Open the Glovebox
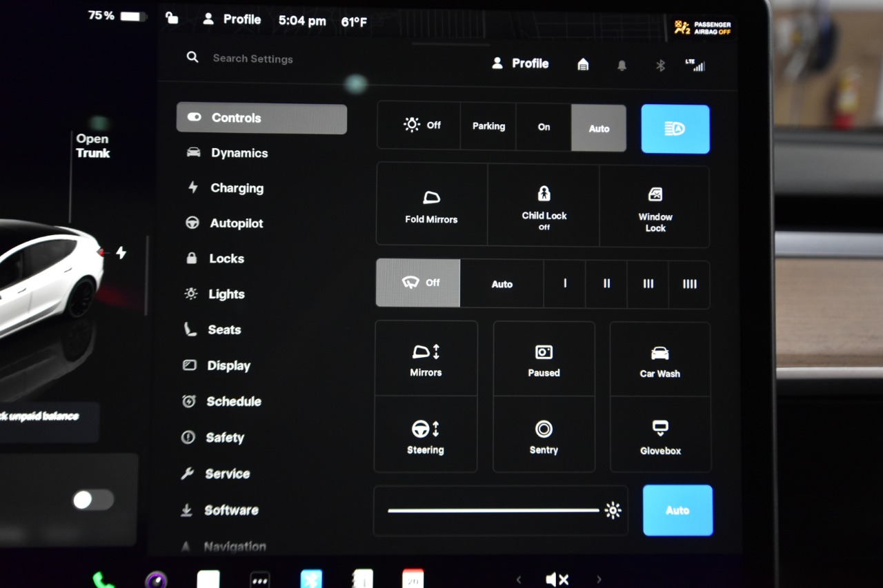Viewport: 883px width, 588px height. [x=660, y=436]
